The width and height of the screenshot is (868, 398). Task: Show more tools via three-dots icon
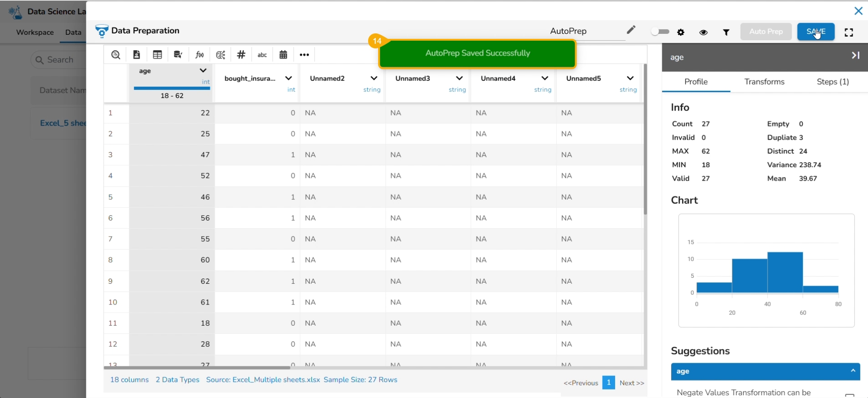click(x=304, y=55)
